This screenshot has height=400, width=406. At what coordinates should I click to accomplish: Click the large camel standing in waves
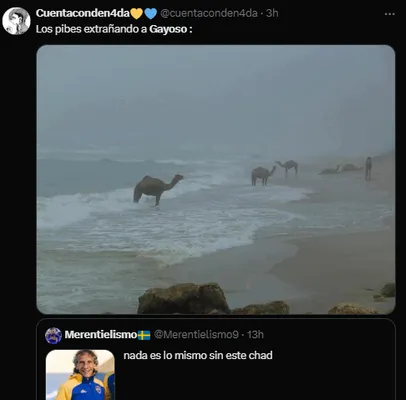pos(158,189)
